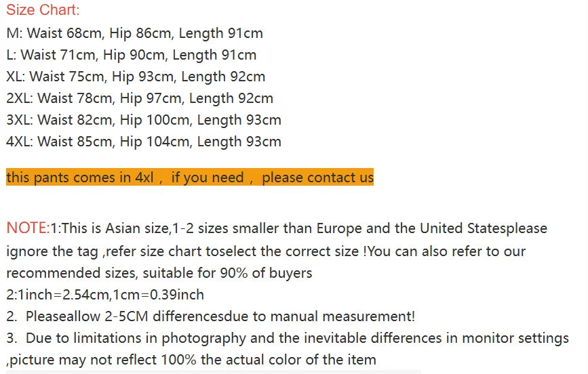Select the 2XL size row

pos(139,98)
